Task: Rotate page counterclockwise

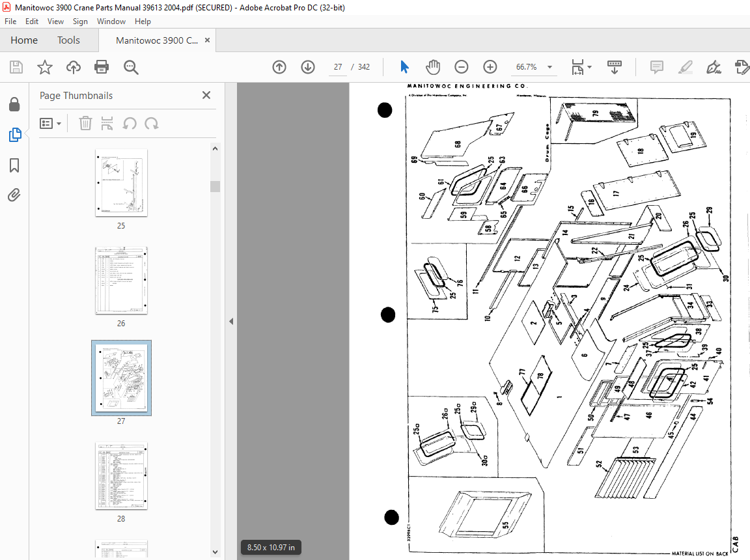Action: pos(130,123)
